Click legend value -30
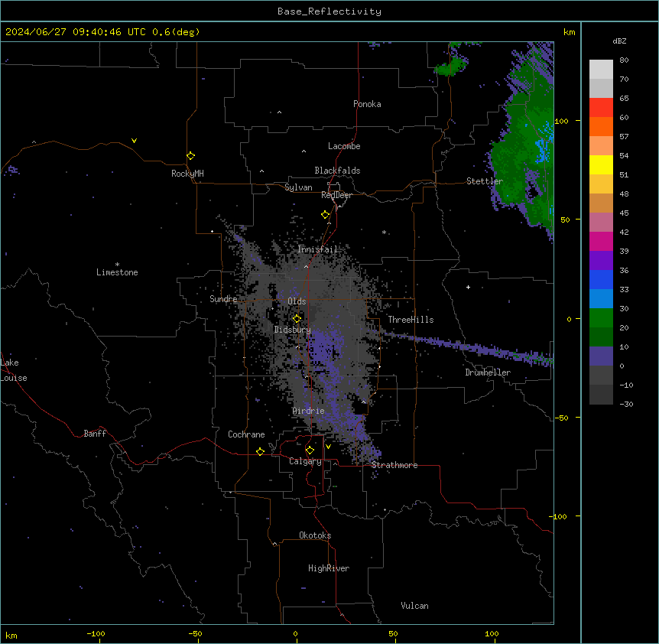The width and height of the screenshot is (659, 644). click(x=626, y=404)
